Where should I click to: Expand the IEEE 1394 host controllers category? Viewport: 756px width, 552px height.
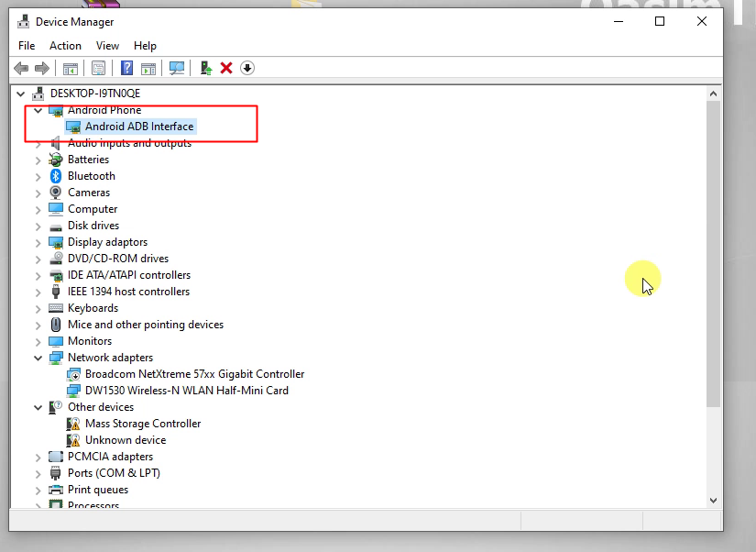pyautogui.click(x=38, y=293)
